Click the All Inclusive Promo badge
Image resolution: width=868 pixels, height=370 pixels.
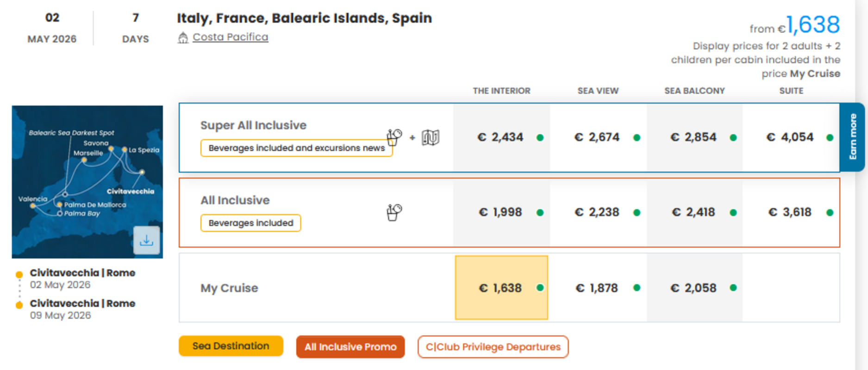[x=350, y=347]
